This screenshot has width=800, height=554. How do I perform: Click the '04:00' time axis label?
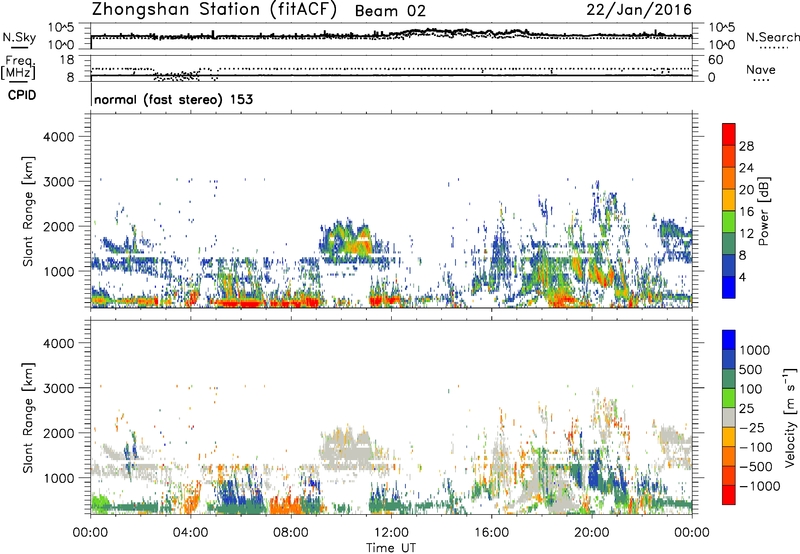click(191, 533)
